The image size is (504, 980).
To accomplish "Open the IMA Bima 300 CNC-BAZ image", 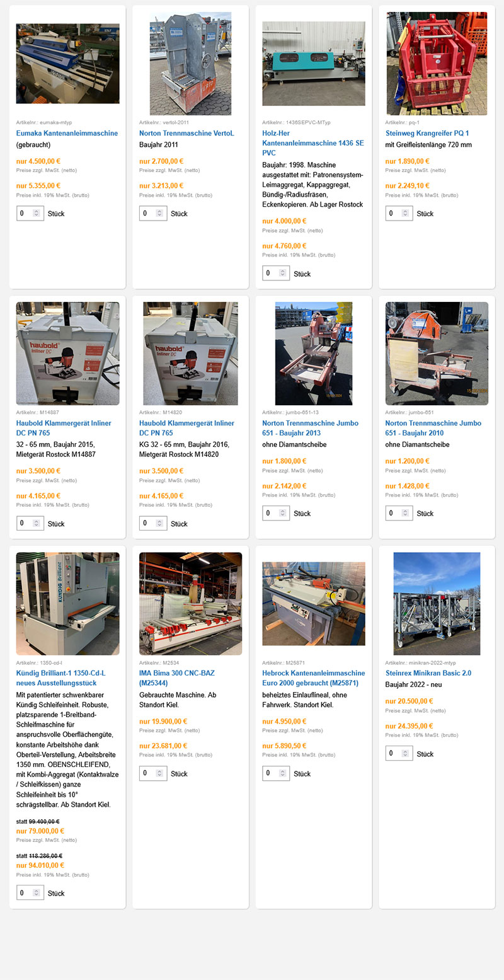I will tap(190, 604).
